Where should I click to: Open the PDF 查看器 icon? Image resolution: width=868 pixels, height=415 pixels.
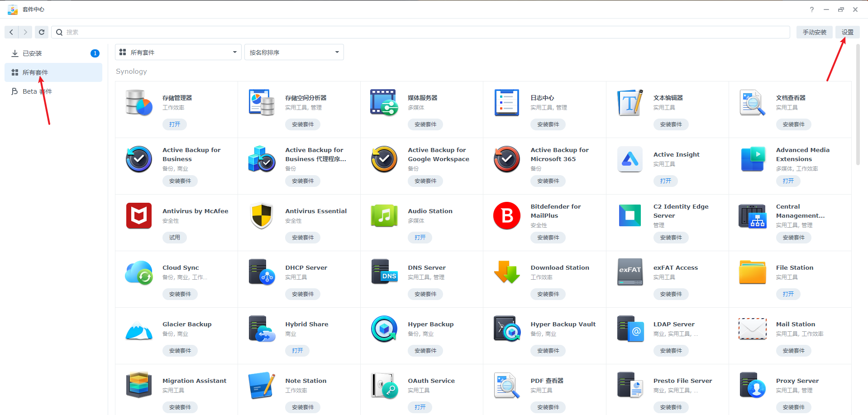click(506, 385)
